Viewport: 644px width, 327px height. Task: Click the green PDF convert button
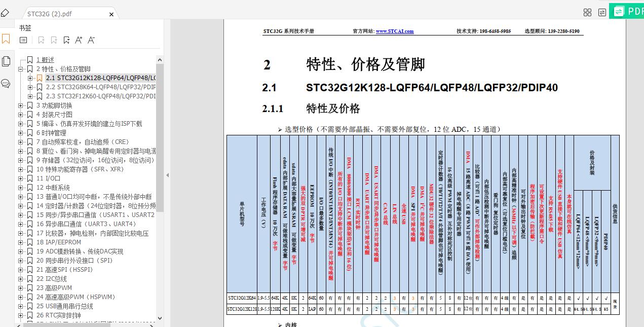(627, 11)
